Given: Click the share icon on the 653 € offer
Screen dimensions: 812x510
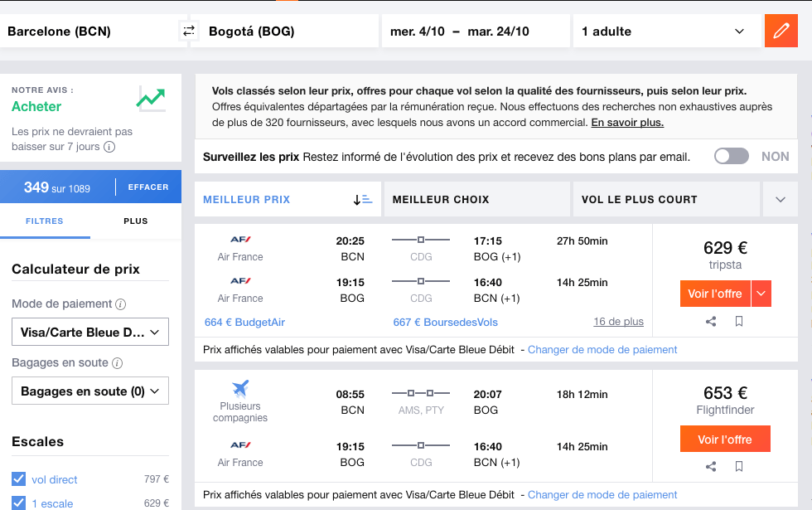Looking at the screenshot, I should (x=710, y=467).
